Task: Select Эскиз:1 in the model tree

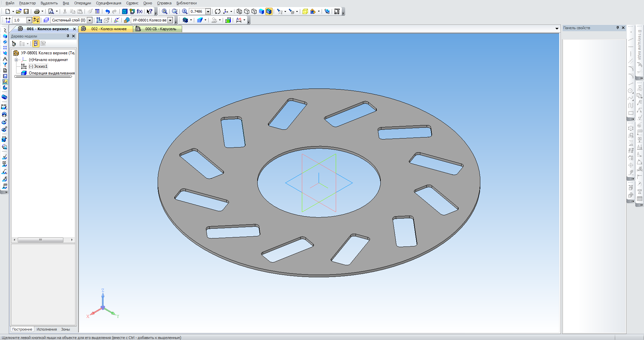Action: tap(38, 66)
